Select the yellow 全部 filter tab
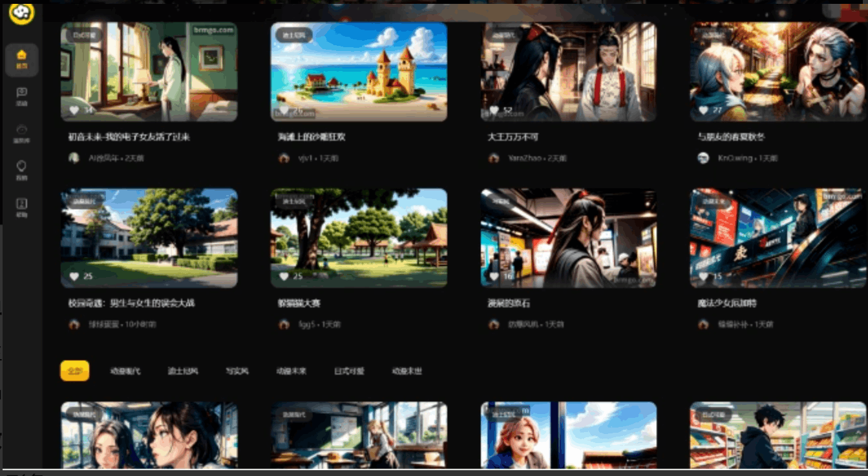This screenshot has width=868, height=476. tap(75, 371)
